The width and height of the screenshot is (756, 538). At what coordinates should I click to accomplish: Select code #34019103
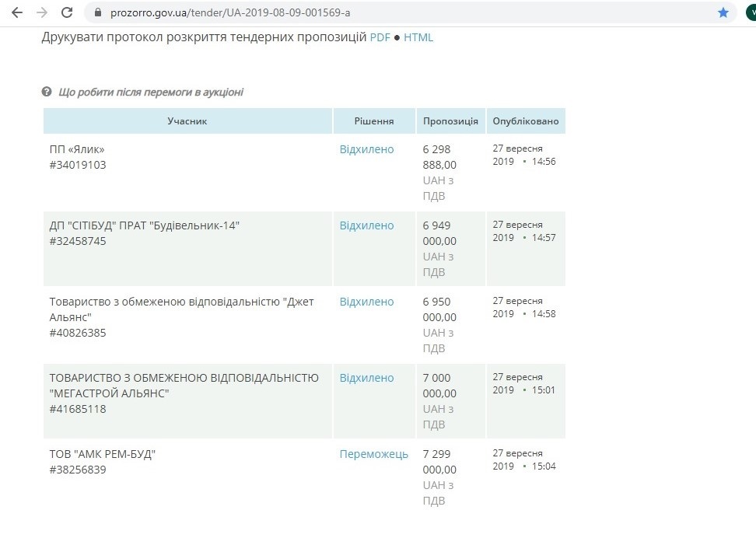point(78,165)
